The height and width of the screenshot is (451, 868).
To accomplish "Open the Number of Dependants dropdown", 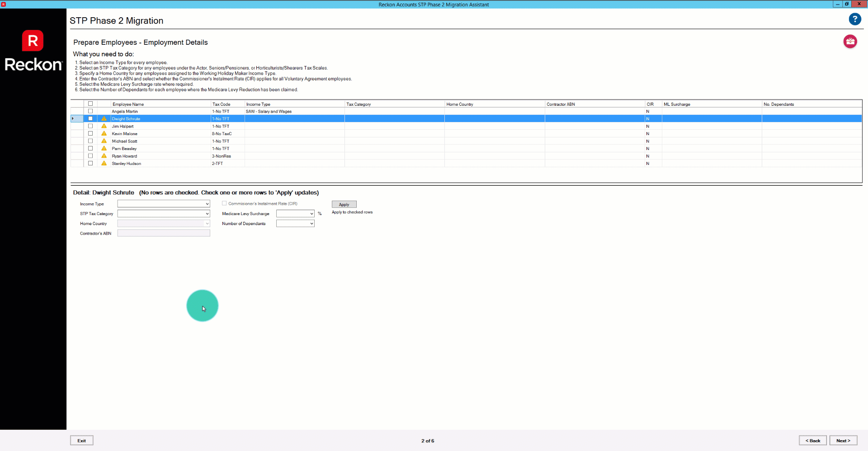I will pyautogui.click(x=295, y=223).
